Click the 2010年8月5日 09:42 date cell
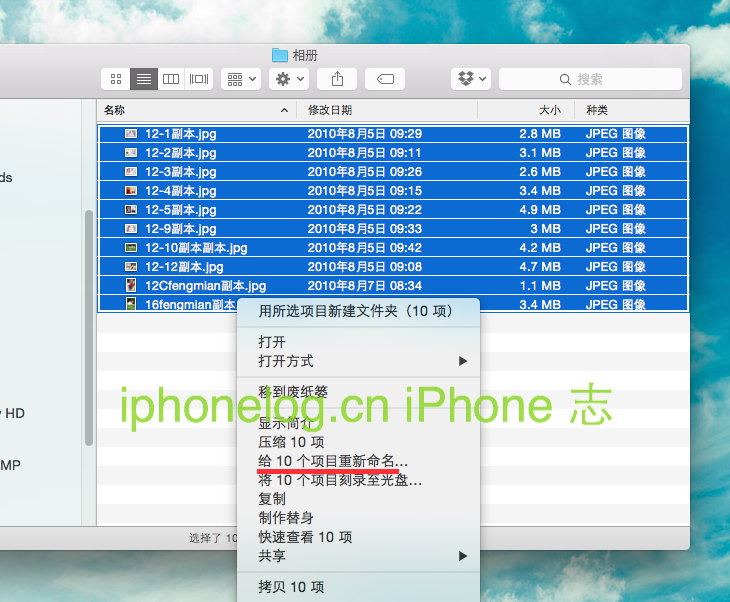 365,248
